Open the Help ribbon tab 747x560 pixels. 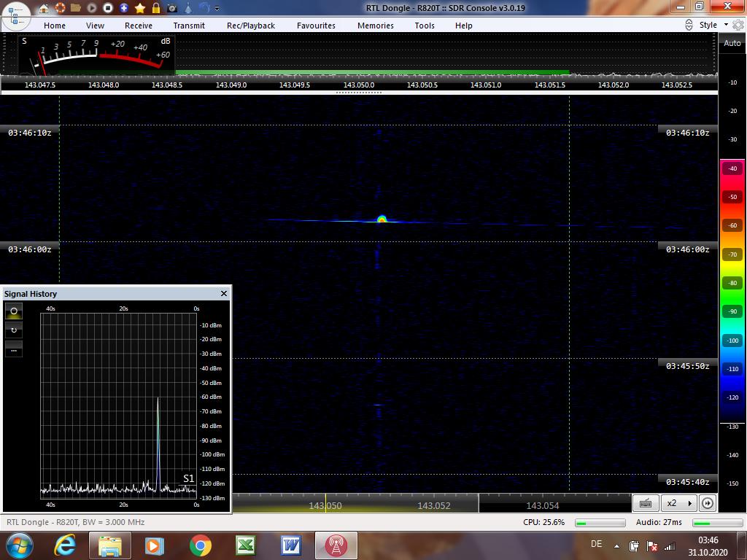click(x=463, y=26)
